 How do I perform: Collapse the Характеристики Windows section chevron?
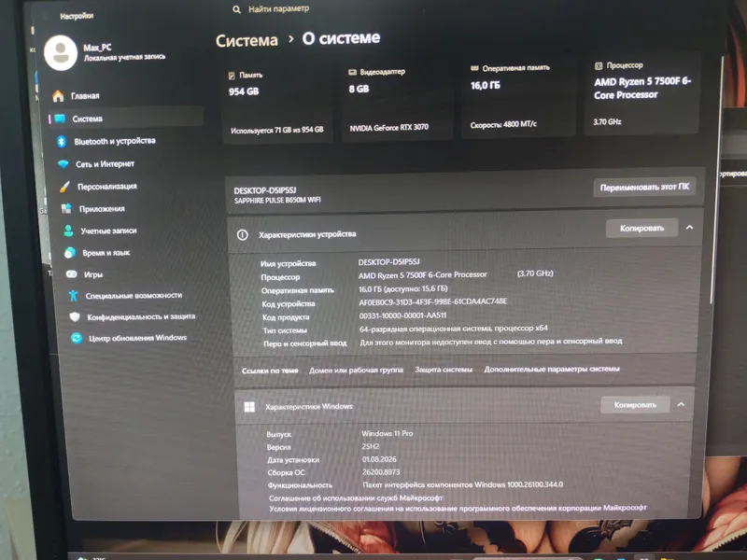(x=682, y=404)
